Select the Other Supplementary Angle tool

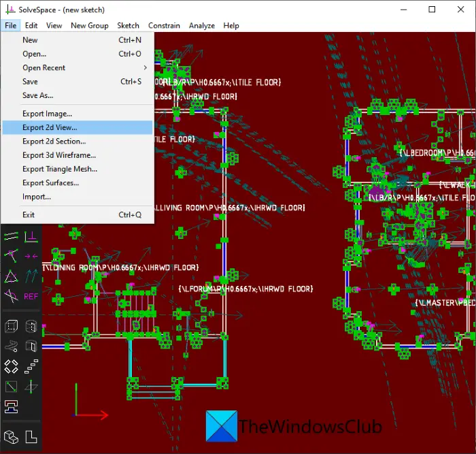pos(12,296)
